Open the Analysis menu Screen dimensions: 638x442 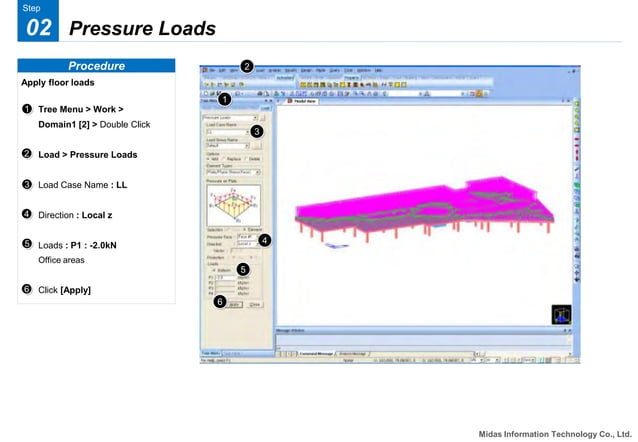275,70
